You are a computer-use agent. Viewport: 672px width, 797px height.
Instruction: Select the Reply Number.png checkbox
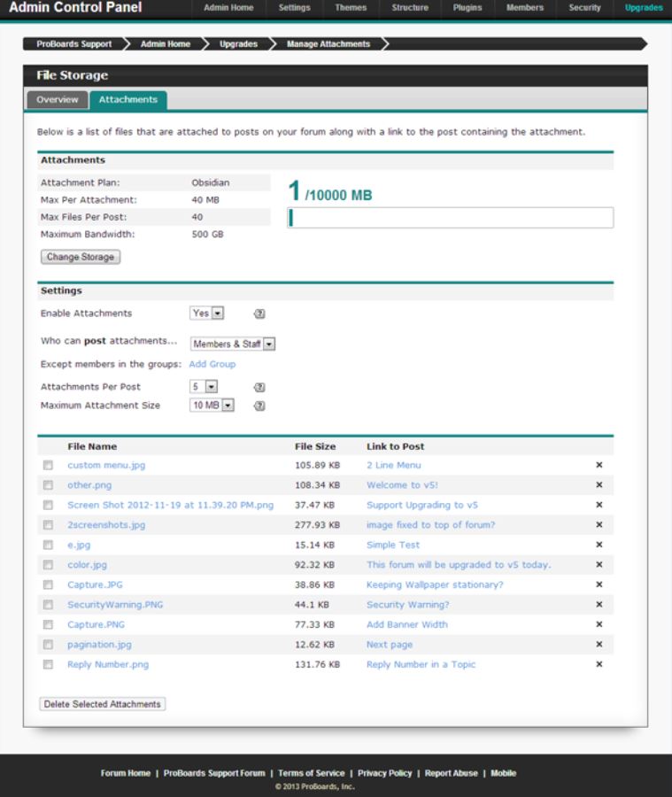(48, 664)
